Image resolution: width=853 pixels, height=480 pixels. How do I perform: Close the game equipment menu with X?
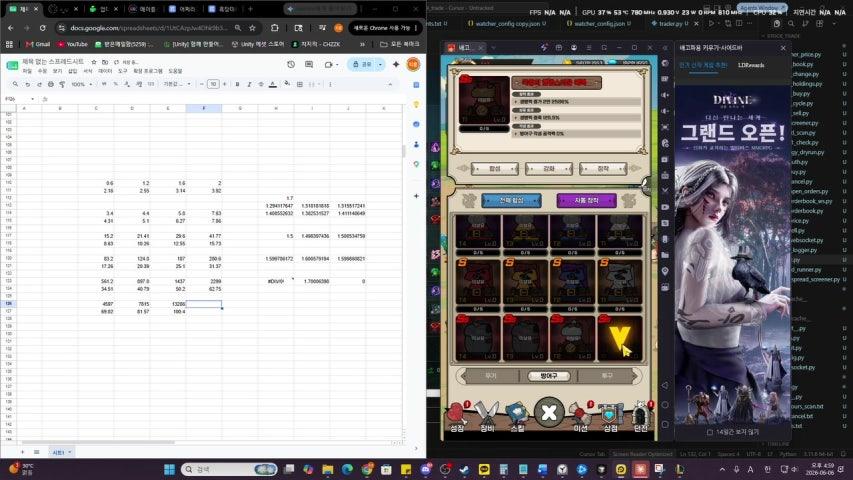(549, 413)
